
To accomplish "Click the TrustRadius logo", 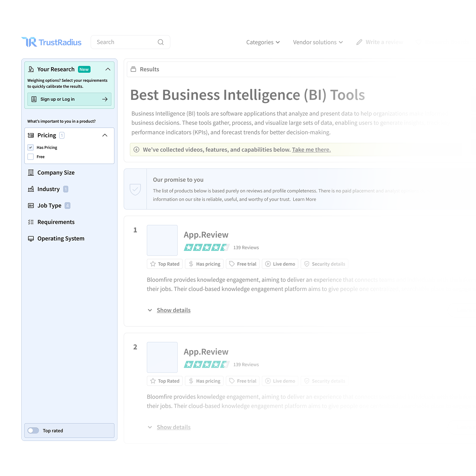I will (51, 42).
